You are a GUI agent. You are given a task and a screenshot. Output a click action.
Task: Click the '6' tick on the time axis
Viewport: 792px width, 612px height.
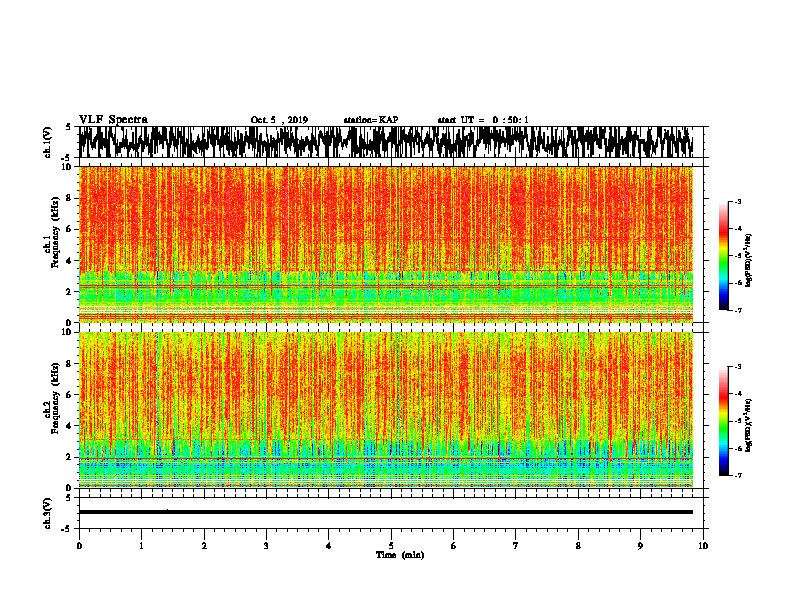[x=454, y=546]
